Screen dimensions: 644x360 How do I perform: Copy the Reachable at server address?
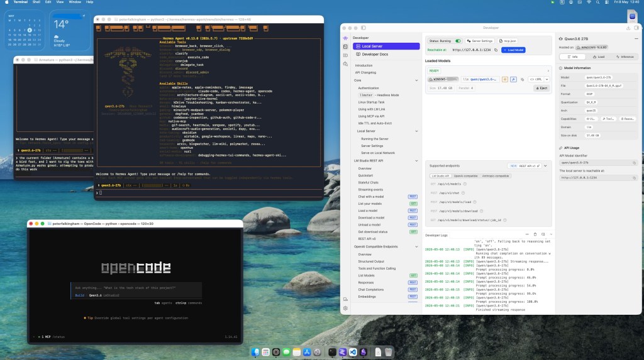[496, 50]
